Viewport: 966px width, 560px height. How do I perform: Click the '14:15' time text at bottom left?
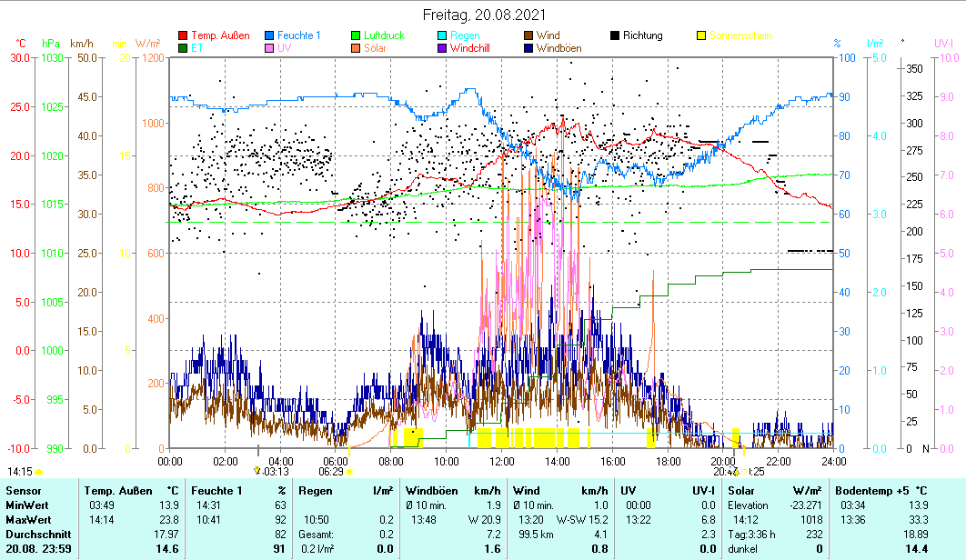pos(20,472)
